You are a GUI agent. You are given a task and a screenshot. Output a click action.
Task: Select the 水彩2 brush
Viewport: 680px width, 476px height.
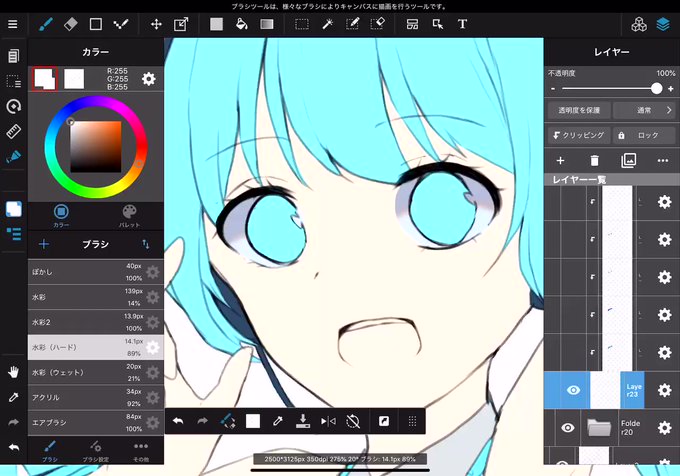(x=96, y=322)
